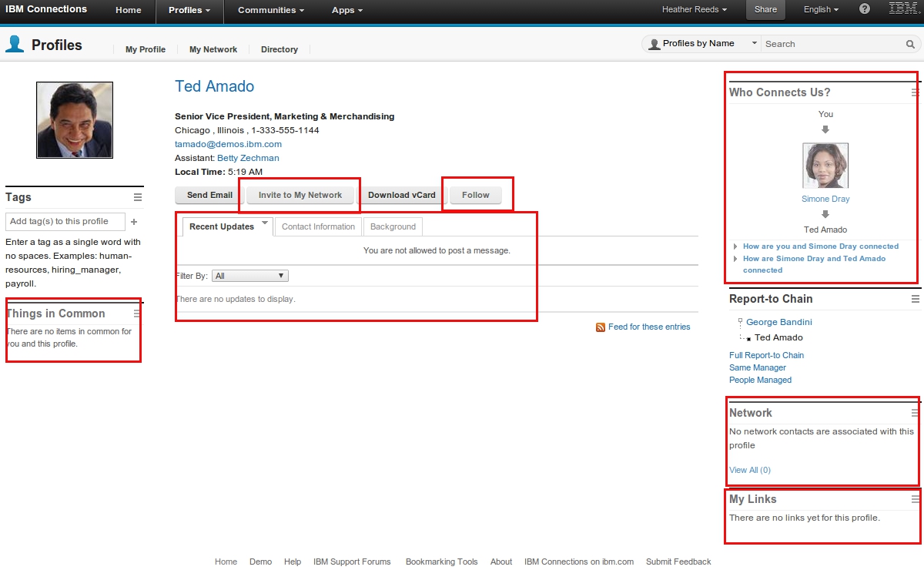Click the search magnifier icon

tap(910, 44)
